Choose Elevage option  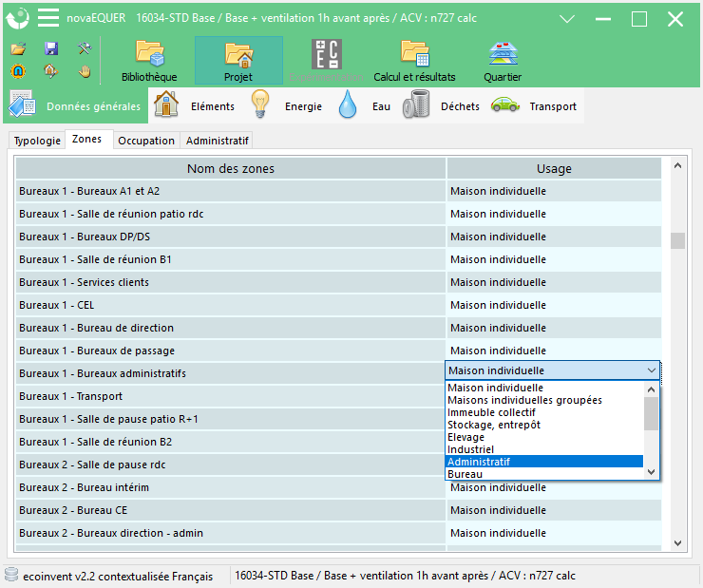coord(544,437)
